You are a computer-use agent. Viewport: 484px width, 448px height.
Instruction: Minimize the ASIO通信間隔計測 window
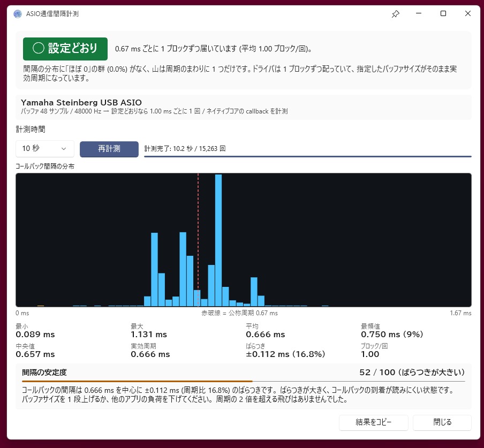click(x=419, y=13)
